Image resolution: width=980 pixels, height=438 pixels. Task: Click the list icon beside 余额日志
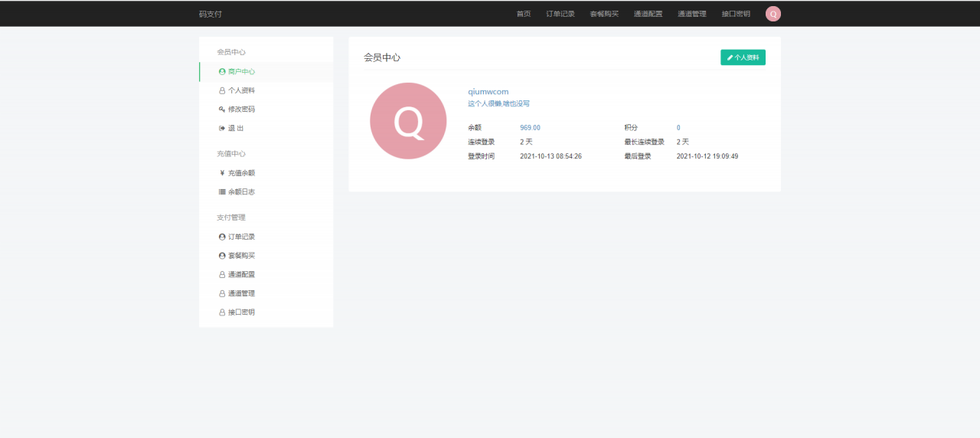click(222, 192)
